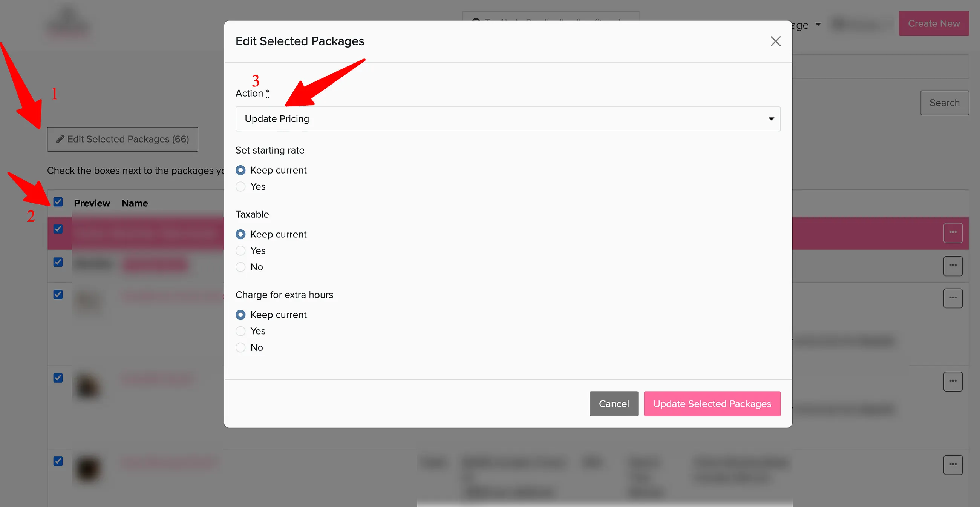Click the Edit Selected Packages (66) pencil button
980x507 pixels.
[122, 139]
